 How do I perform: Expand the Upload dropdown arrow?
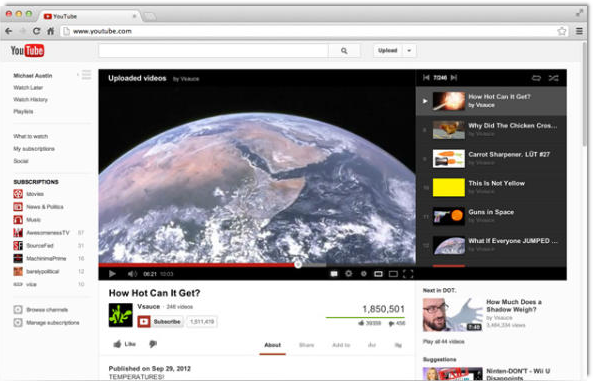(409, 50)
